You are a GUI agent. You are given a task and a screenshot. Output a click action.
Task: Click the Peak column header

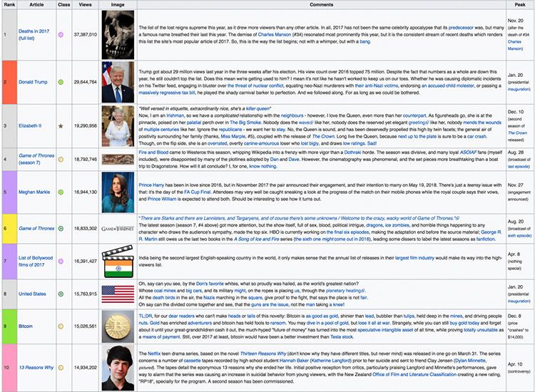click(x=520, y=4)
